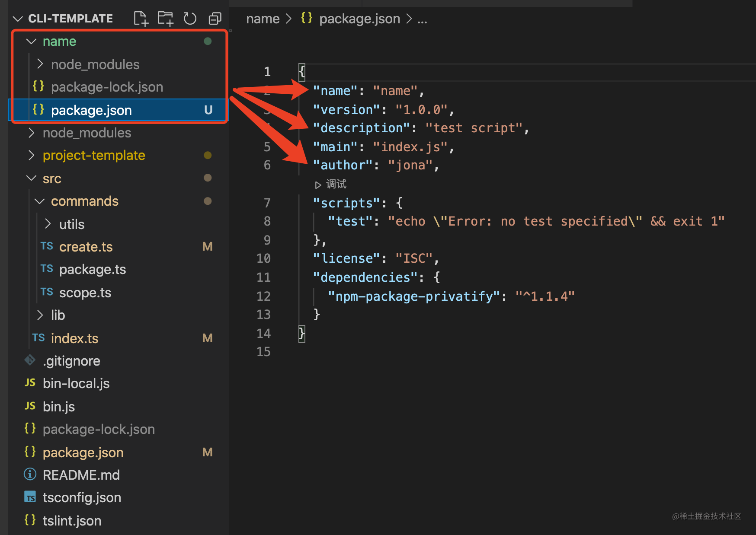Click the git icon beside .gitignore

point(30,360)
